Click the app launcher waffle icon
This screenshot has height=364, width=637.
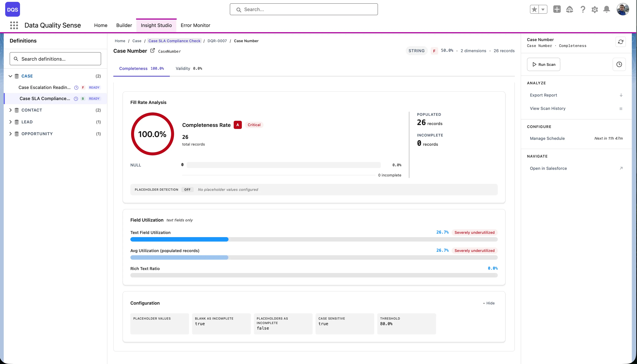14,25
